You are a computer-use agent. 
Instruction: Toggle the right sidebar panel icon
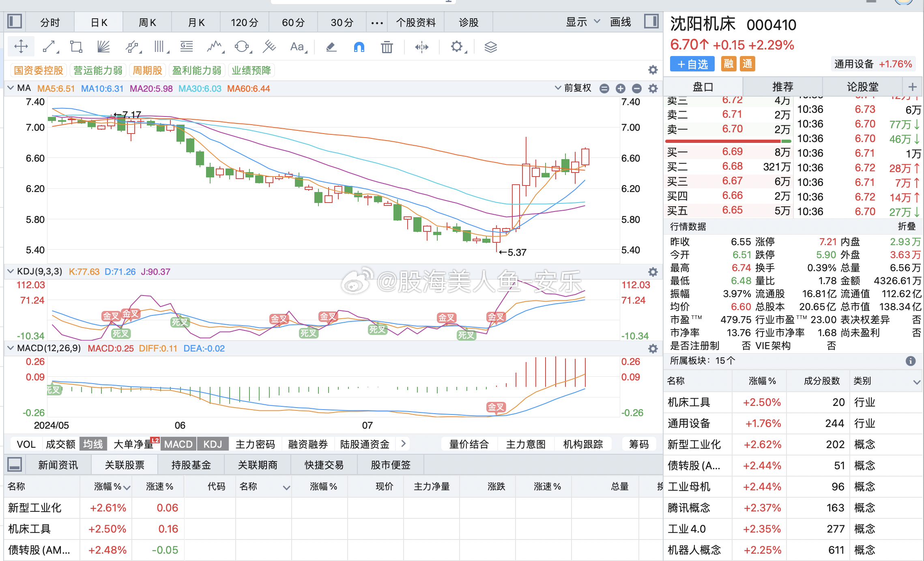click(x=651, y=21)
